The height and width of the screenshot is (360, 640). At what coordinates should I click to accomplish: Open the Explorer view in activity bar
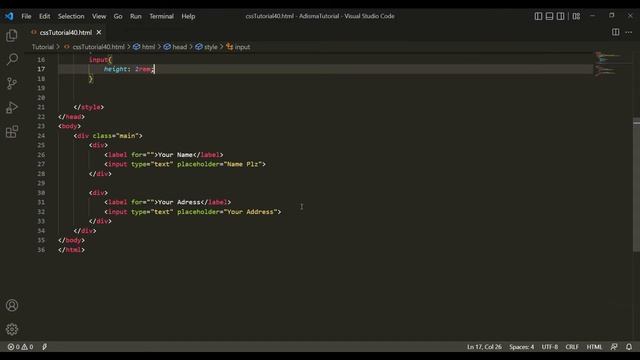(x=12, y=36)
